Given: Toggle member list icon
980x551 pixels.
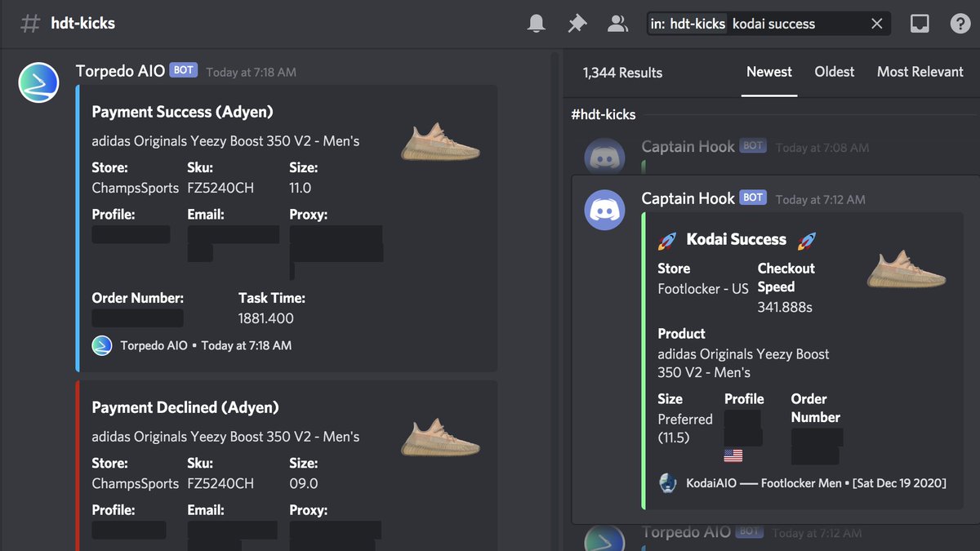Looking at the screenshot, I should pos(617,24).
